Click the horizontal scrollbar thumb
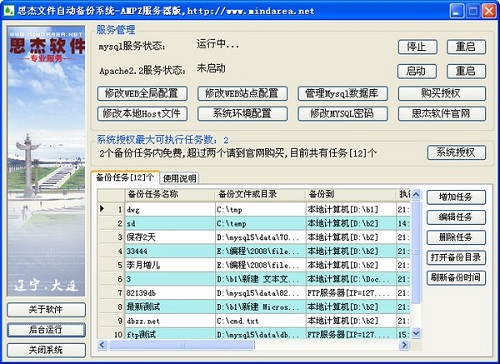The height and width of the screenshot is (364, 500). pos(182,345)
